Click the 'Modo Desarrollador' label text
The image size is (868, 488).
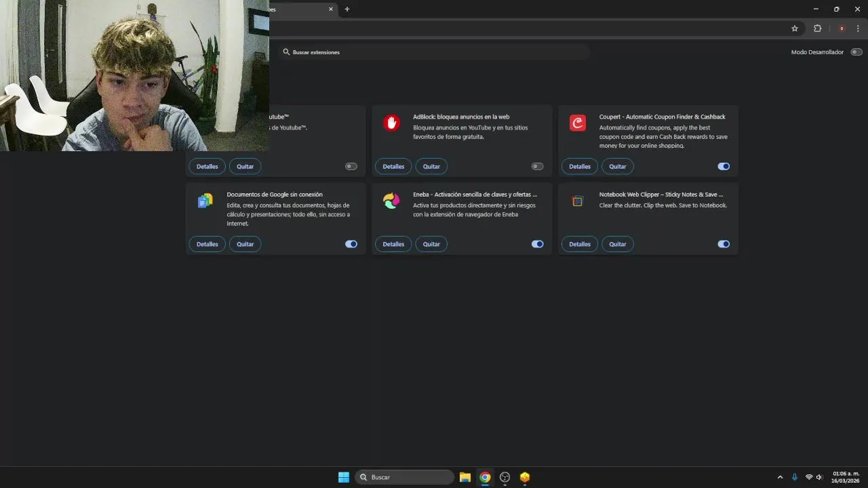coord(817,52)
